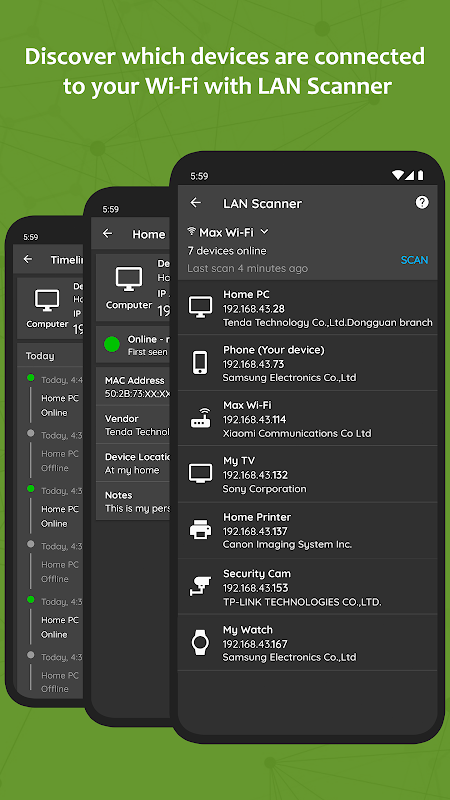Expand the Max Wi-Fi network dropdown

click(264, 232)
